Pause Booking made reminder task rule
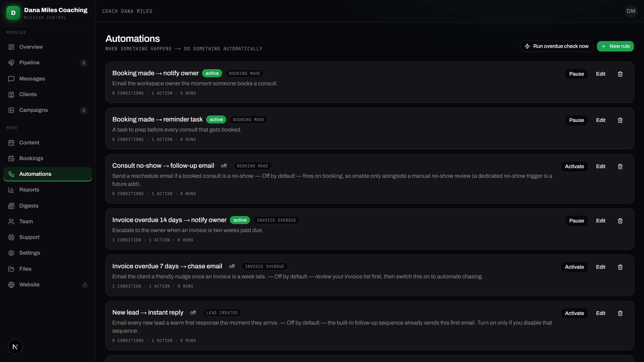This screenshot has width=644, height=362. coord(576,120)
